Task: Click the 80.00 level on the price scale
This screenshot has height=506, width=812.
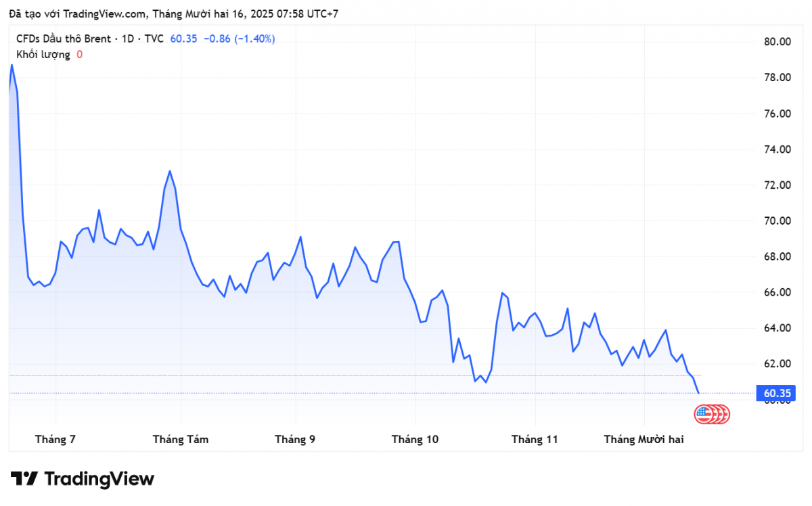Action: coord(777,42)
